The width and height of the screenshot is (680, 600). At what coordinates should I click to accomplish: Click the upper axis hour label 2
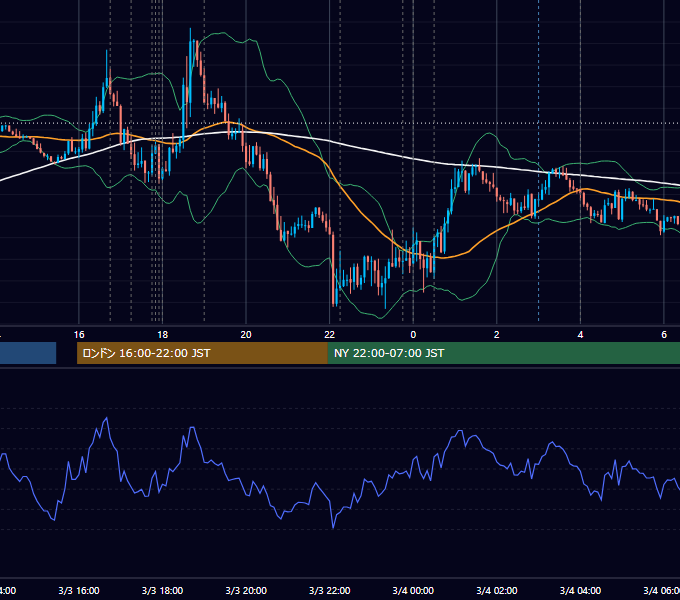pyautogui.click(x=497, y=335)
